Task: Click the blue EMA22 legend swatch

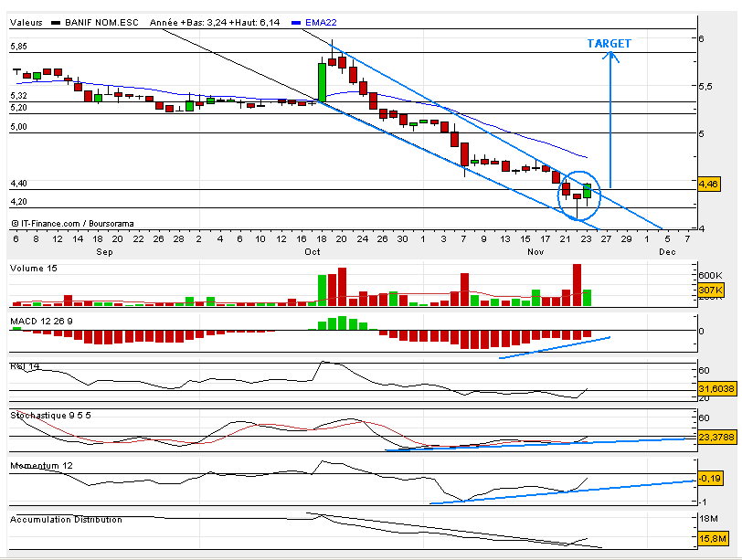Action: [296, 23]
